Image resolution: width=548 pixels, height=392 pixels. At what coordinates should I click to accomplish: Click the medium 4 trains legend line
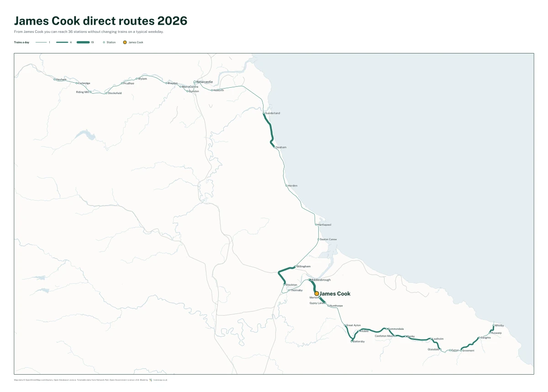[62, 42]
